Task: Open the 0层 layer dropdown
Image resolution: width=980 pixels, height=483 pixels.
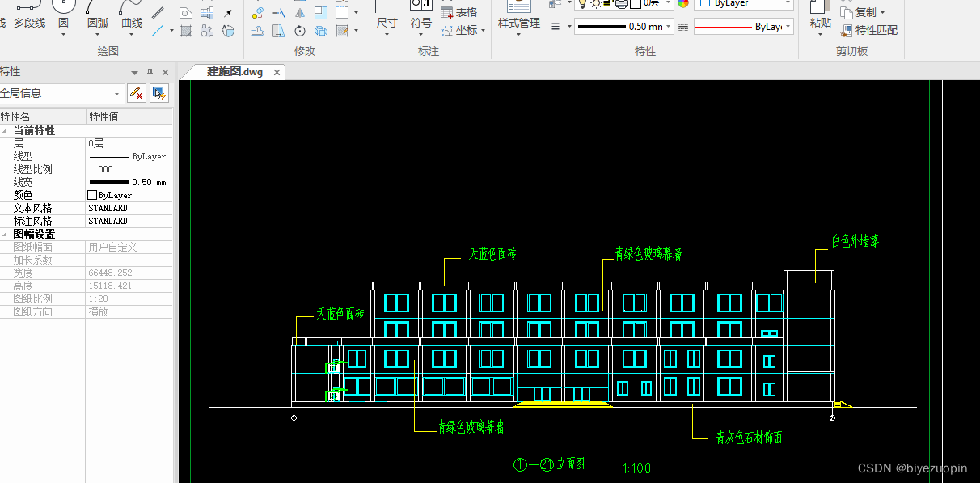Action: pos(669,3)
